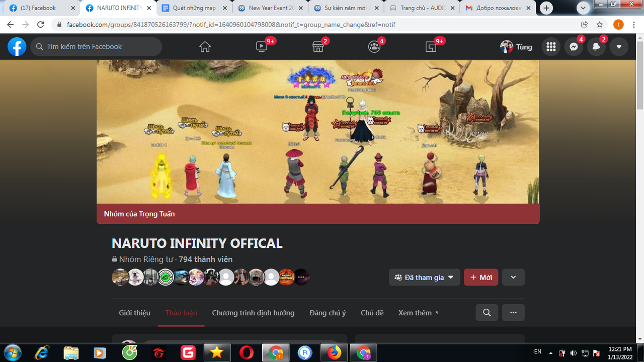Search within the group via magnifier button

[x=487, y=312]
